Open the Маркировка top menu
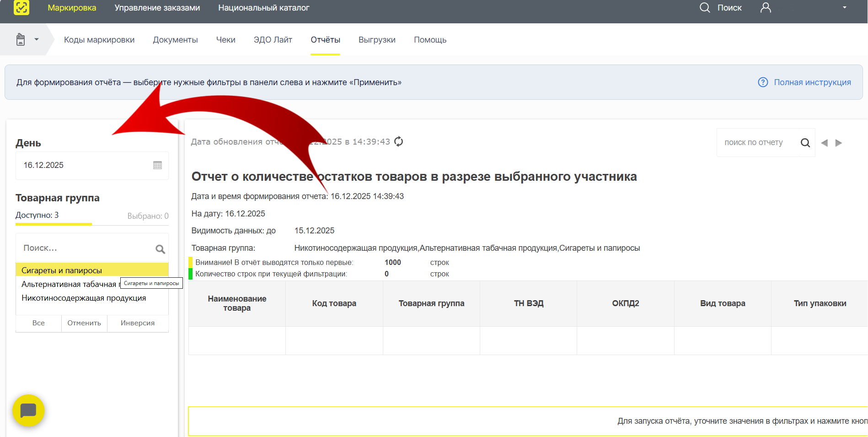This screenshot has height=437, width=868. (x=72, y=8)
